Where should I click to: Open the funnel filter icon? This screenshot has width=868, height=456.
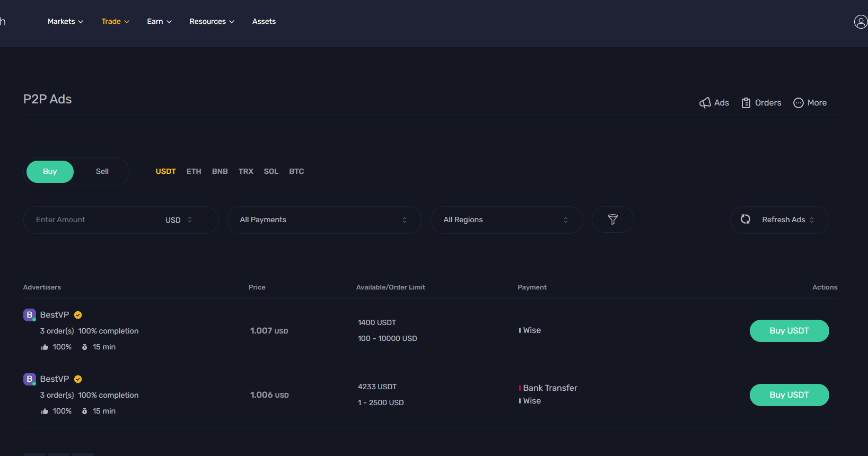pyautogui.click(x=612, y=220)
